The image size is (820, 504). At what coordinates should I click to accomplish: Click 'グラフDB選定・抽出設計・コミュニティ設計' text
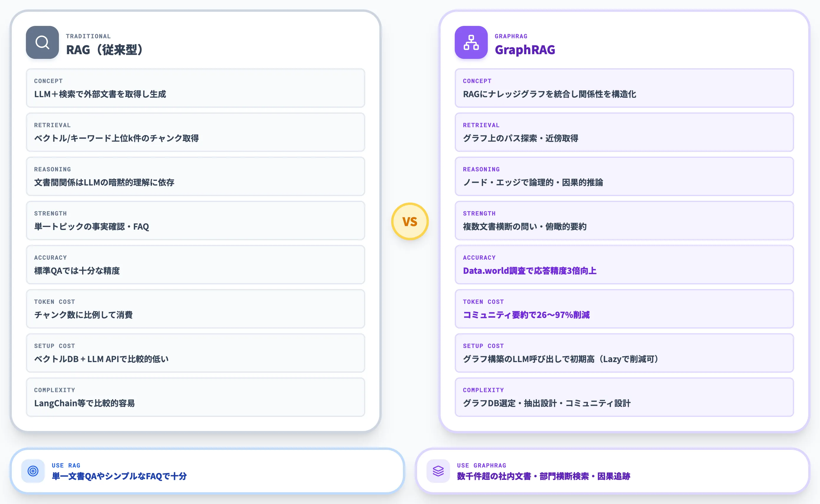547,403
